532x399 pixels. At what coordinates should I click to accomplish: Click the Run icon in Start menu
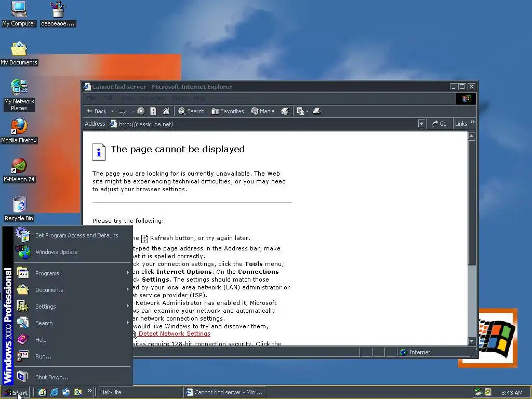[23, 356]
